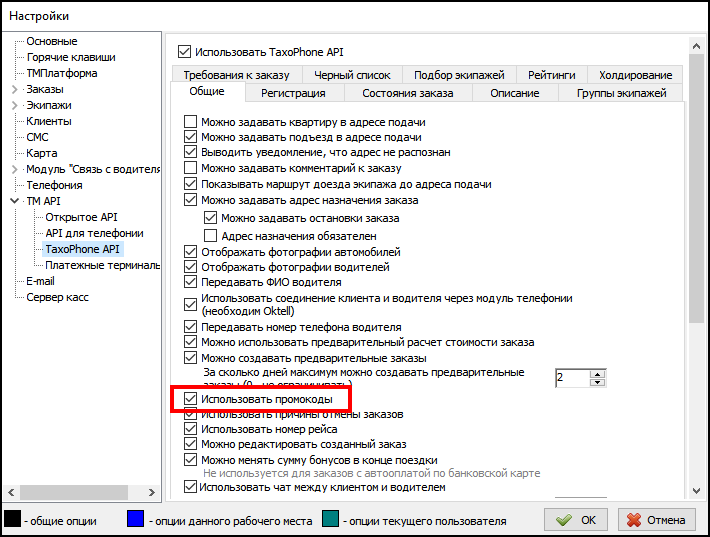Screen dimensions: 710x537
Task: Select the teal текущего пользователя swatch
Action: (x=331, y=519)
